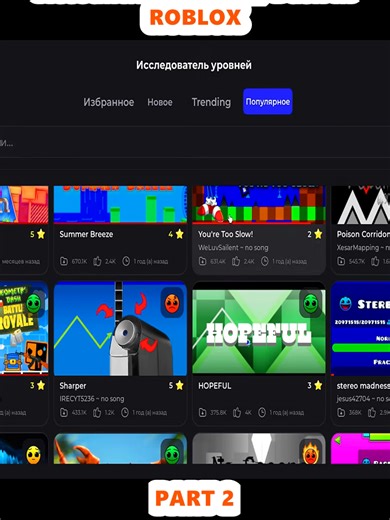Open the HOPEFUL level thumbnail
The image size is (390, 520).
click(x=259, y=329)
